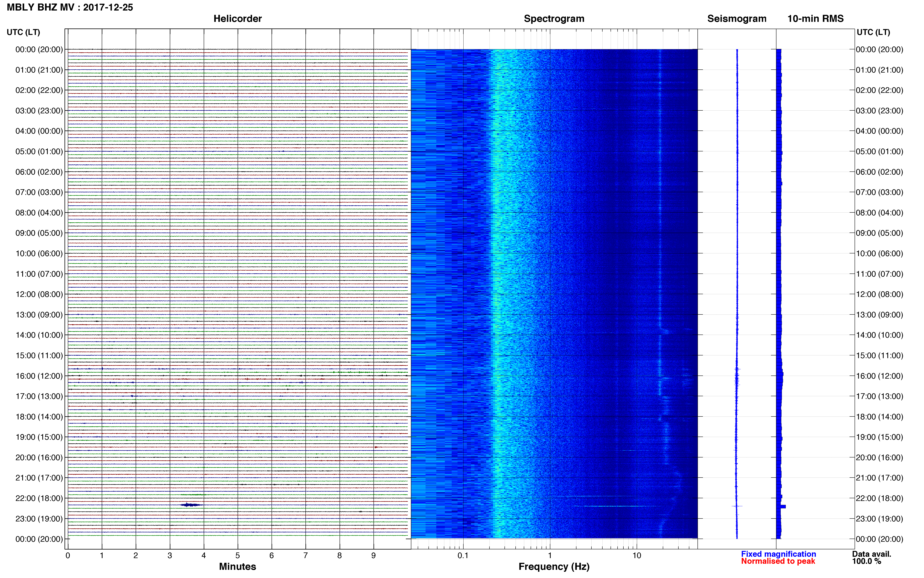This screenshot has height=578, width=924.
Task: Select the 'Minutes' axis label
Action: tap(238, 566)
